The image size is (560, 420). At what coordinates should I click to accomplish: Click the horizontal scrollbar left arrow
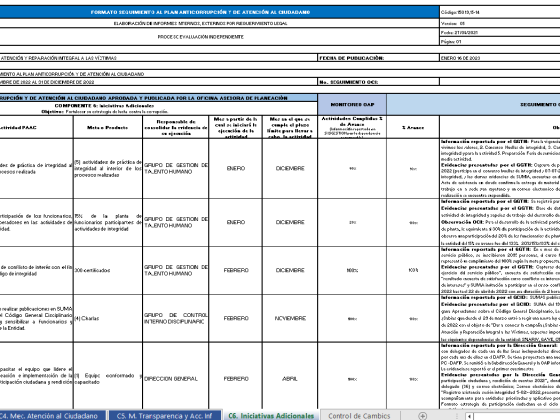[x=469, y=416]
